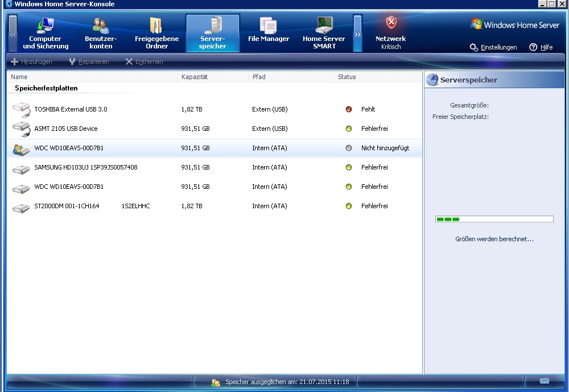Click the Nicht hinzugefügt status text
Image resolution: width=569 pixels, height=392 pixels.
(x=385, y=148)
